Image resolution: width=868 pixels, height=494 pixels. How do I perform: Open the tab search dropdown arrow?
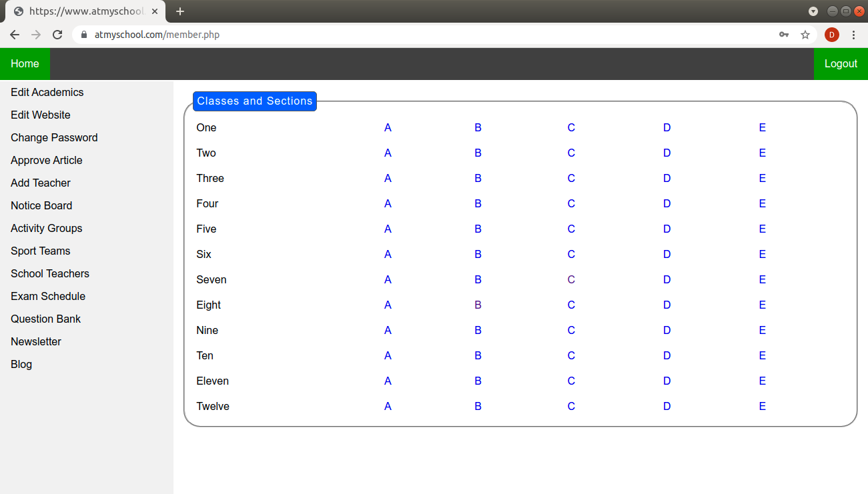[813, 11]
